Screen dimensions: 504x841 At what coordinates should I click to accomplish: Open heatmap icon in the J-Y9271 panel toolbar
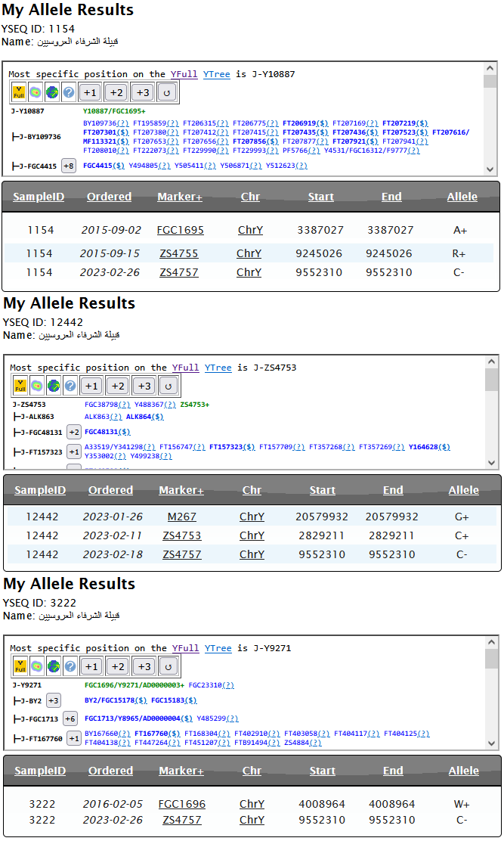click(37, 667)
